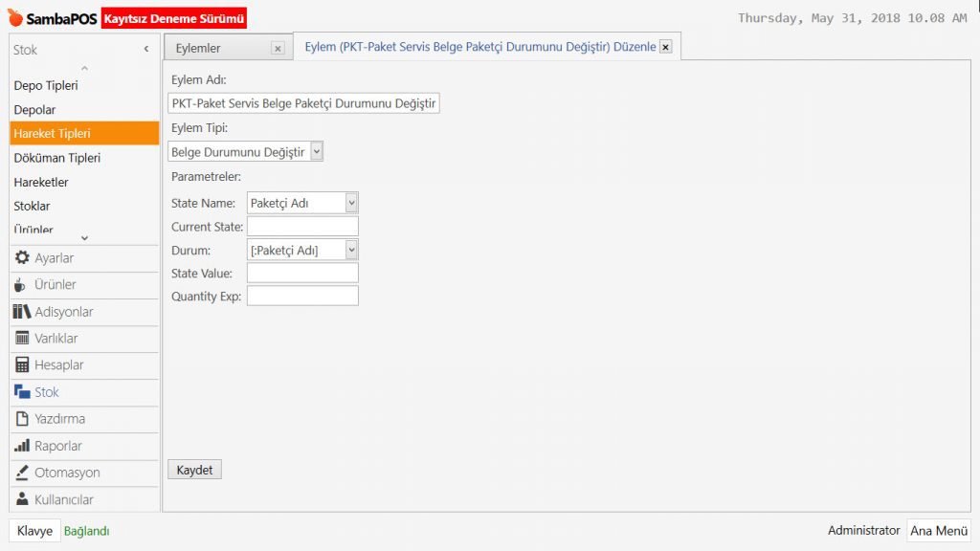
Task: Select the Adisyonlar books icon
Action: (22, 312)
